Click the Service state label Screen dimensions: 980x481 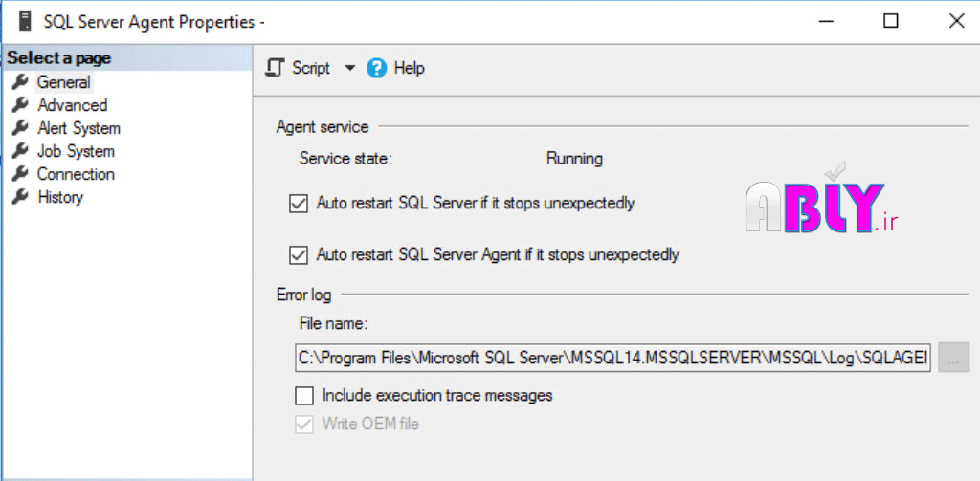tap(345, 159)
